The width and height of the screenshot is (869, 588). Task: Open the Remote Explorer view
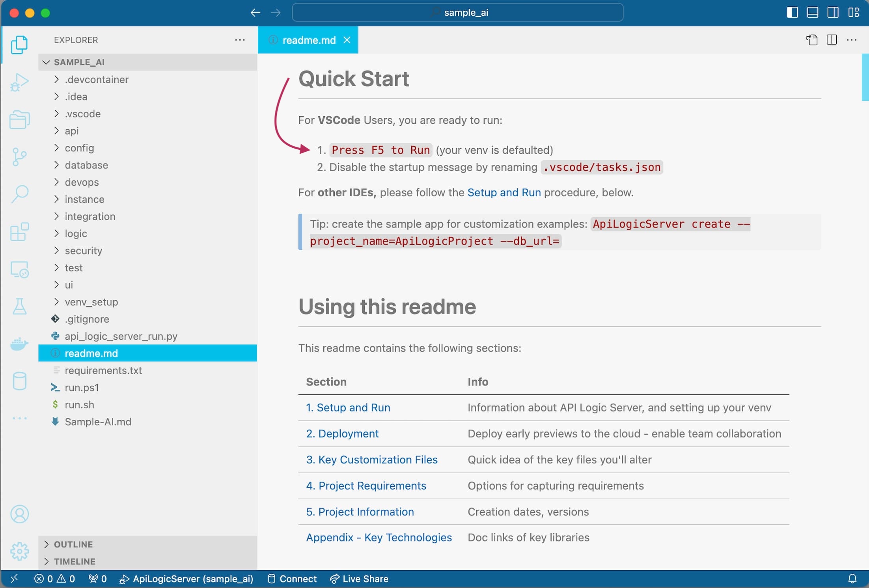coord(19,270)
